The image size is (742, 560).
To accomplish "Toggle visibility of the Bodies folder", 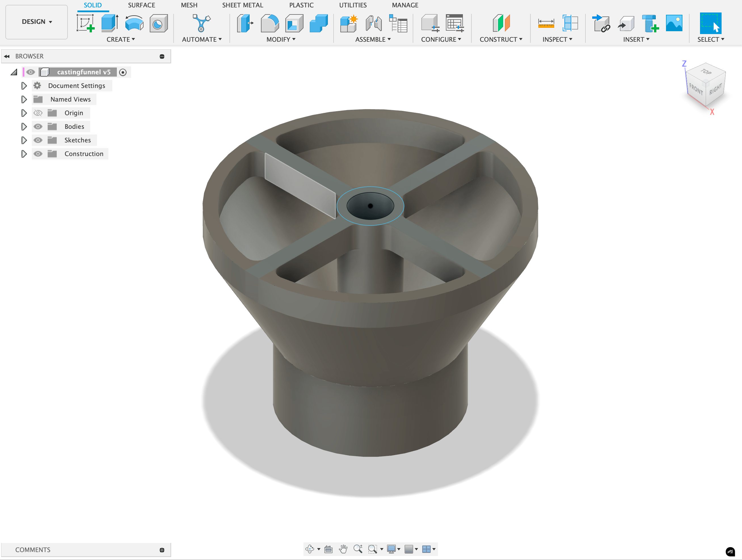I will pyautogui.click(x=38, y=127).
